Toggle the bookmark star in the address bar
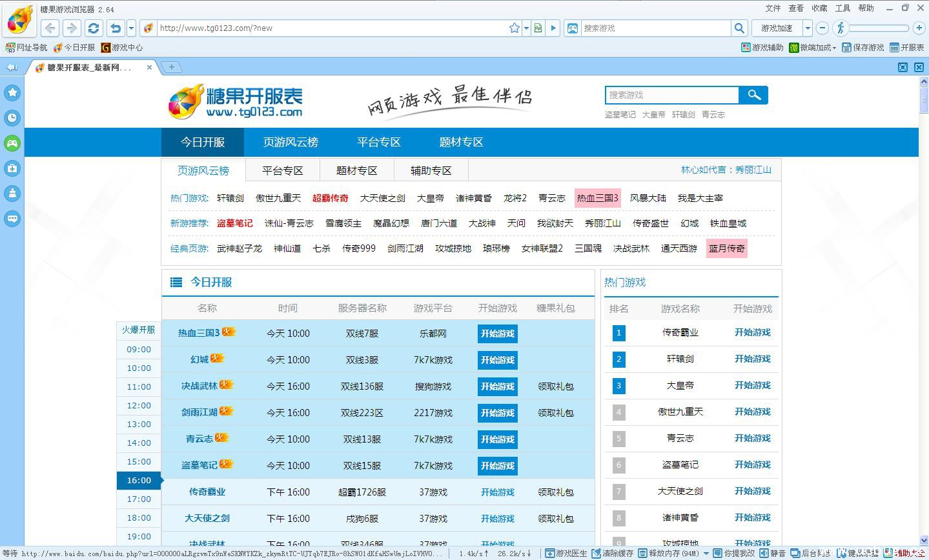Image resolution: width=929 pixels, height=560 pixels. click(x=514, y=28)
